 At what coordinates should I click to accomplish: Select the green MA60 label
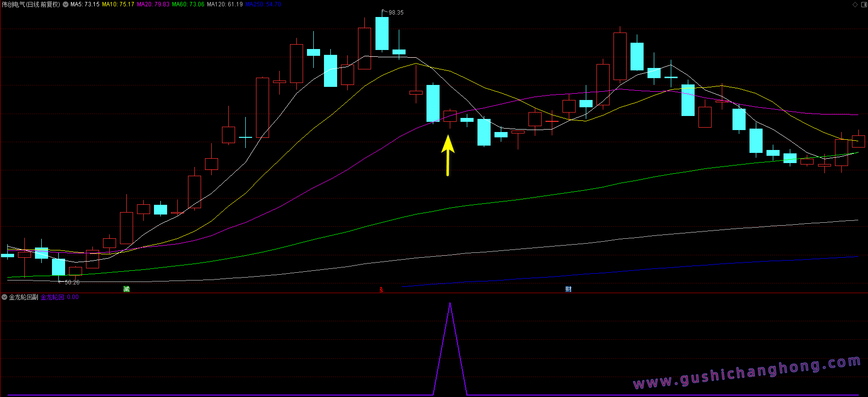(x=188, y=4)
